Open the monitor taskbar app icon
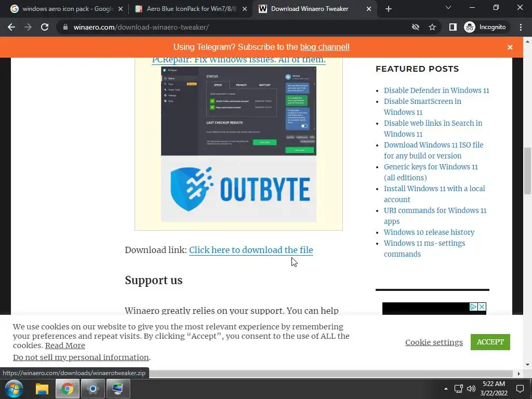The image size is (532, 399). tap(118, 389)
